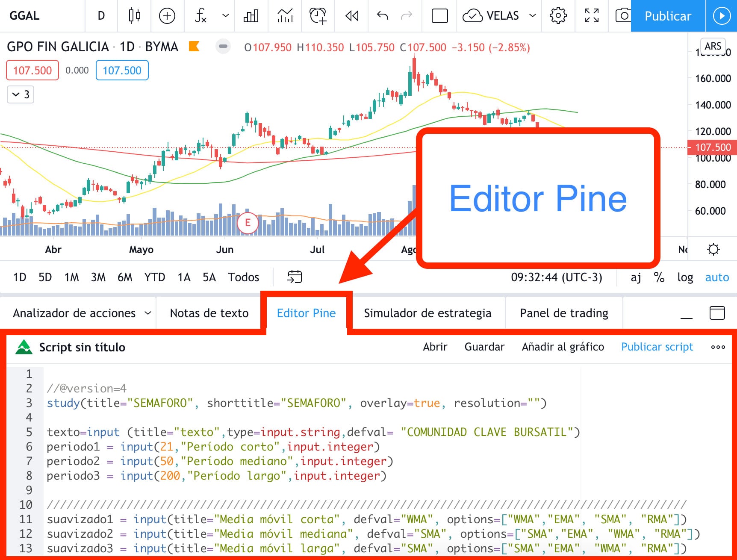Enter fullscreen mode
The height and width of the screenshot is (560, 737).
tap(592, 16)
